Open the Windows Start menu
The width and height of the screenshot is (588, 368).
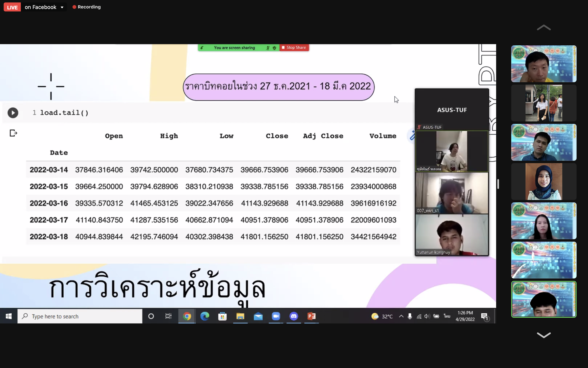(9, 316)
